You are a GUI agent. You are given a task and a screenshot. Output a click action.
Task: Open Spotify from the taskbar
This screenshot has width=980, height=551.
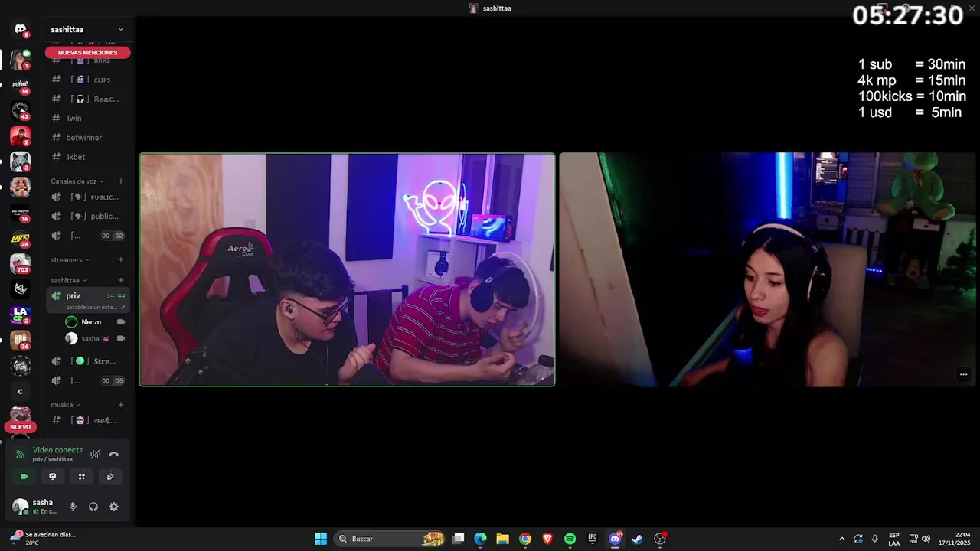570,539
